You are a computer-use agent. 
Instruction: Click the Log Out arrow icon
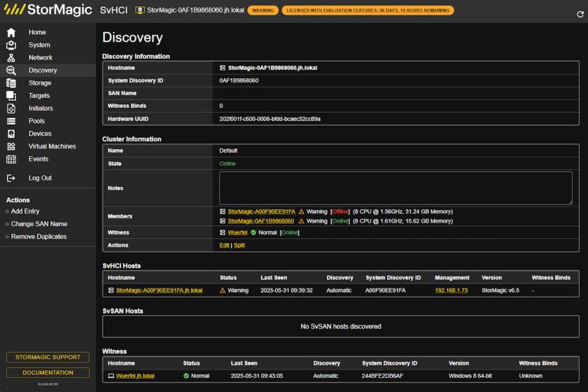coord(11,178)
